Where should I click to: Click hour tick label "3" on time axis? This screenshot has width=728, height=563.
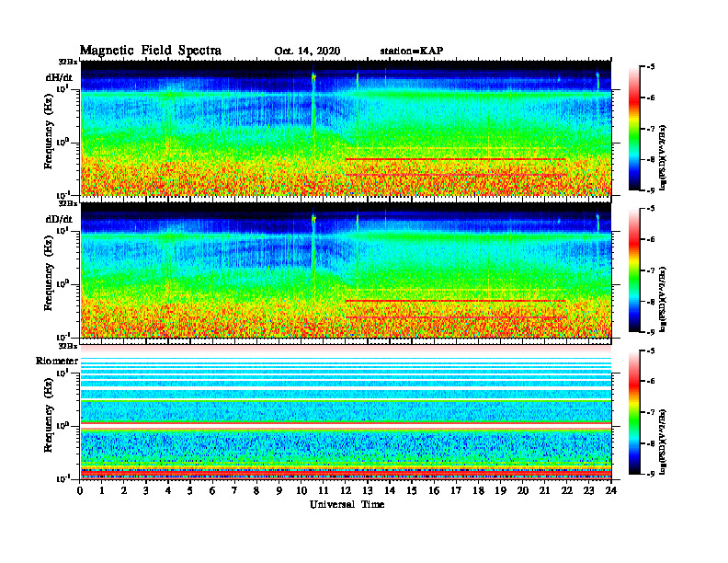[x=146, y=491]
